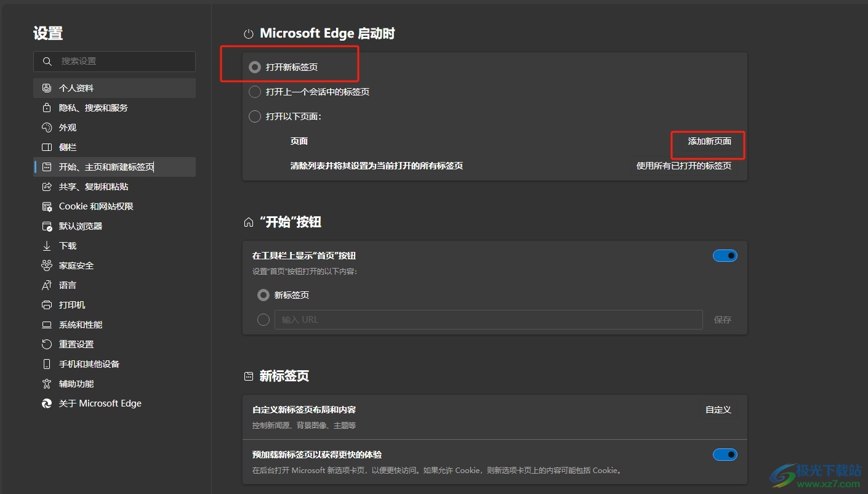
Task: Open 共享、复制和粘贴 settings section
Action: 115,187
